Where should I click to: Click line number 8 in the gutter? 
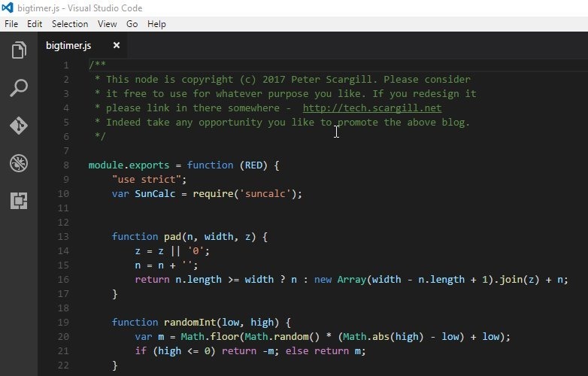66,165
